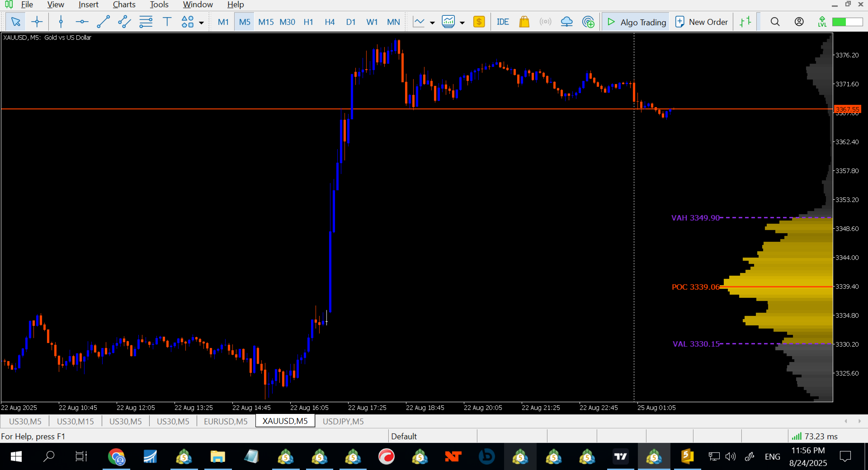Select the Fibonacci retracement tool
Viewport: 868px width, 470px height.
146,22
